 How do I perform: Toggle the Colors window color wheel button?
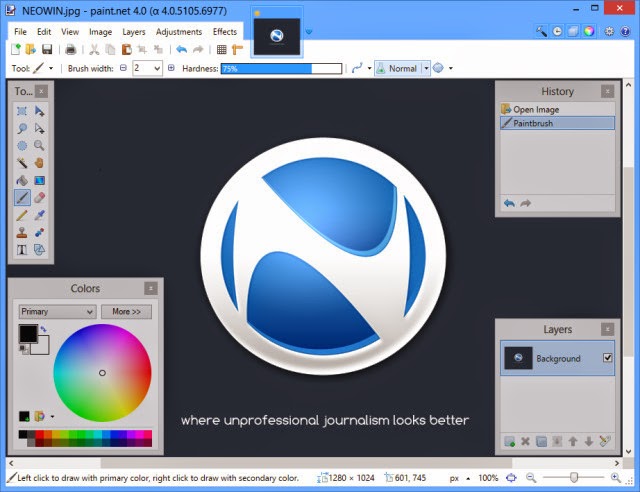click(589, 31)
